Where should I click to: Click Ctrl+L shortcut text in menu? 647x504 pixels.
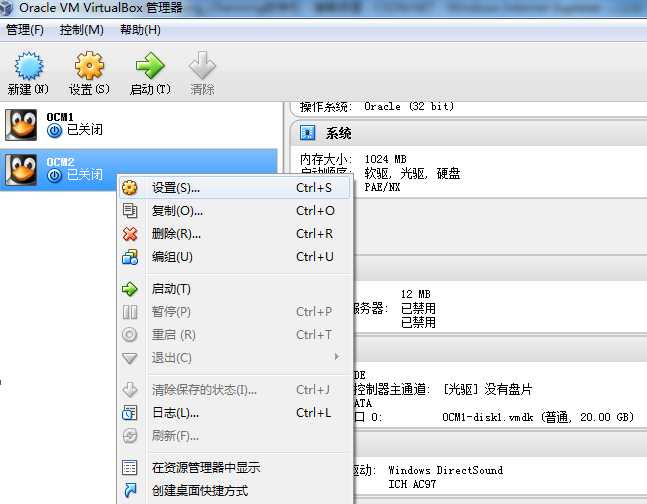pos(314,413)
